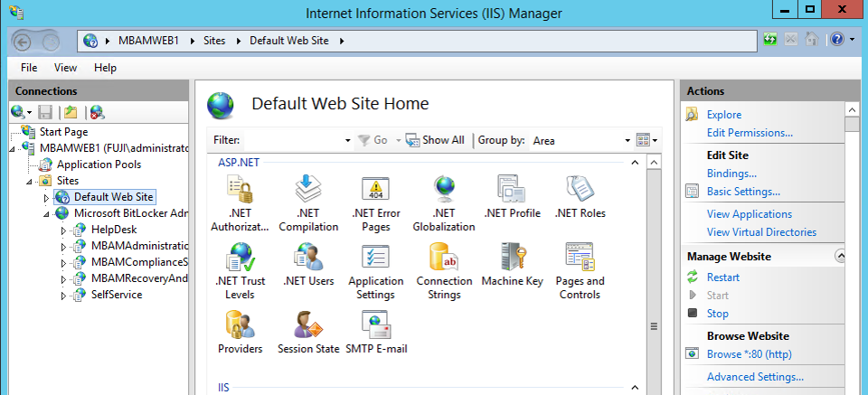The height and width of the screenshot is (395, 868).
Task: Stop the website from Actions pane
Action: coord(717,313)
